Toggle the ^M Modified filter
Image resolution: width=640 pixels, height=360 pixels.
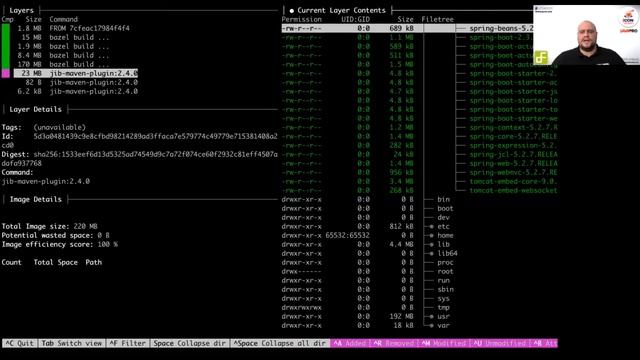click(x=444, y=343)
